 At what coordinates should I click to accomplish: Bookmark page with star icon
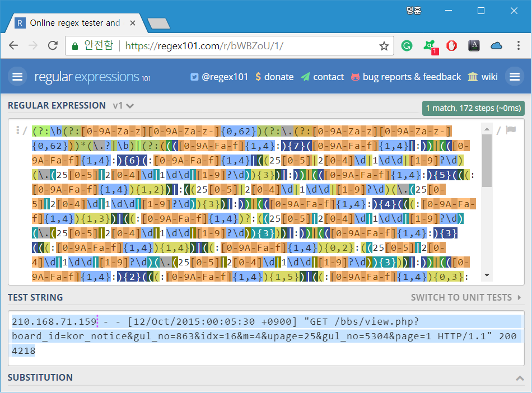[384, 46]
